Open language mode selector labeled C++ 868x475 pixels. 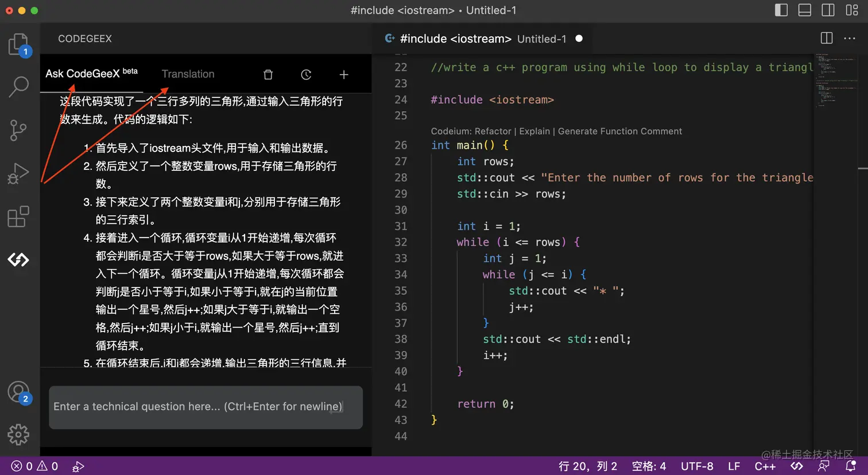(x=765, y=466)
